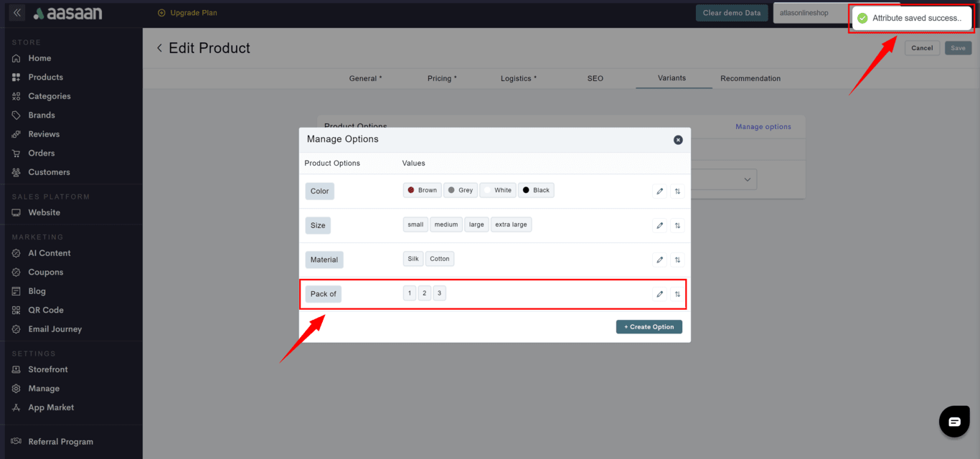Click Clear demo Data button
The image size is (980, 459).
pos(731,13)
